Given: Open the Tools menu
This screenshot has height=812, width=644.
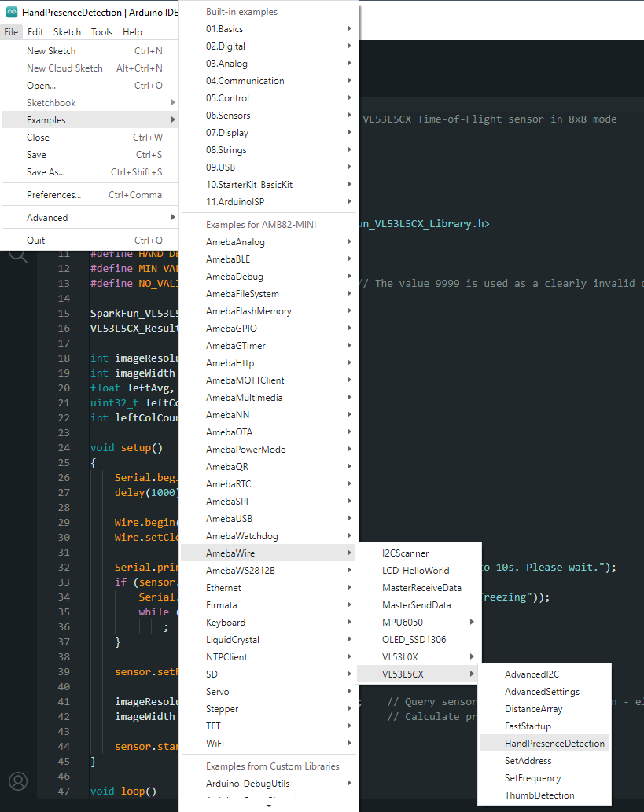Looking at the screenshot, I should pyautogui.click(x=101, y=32).
